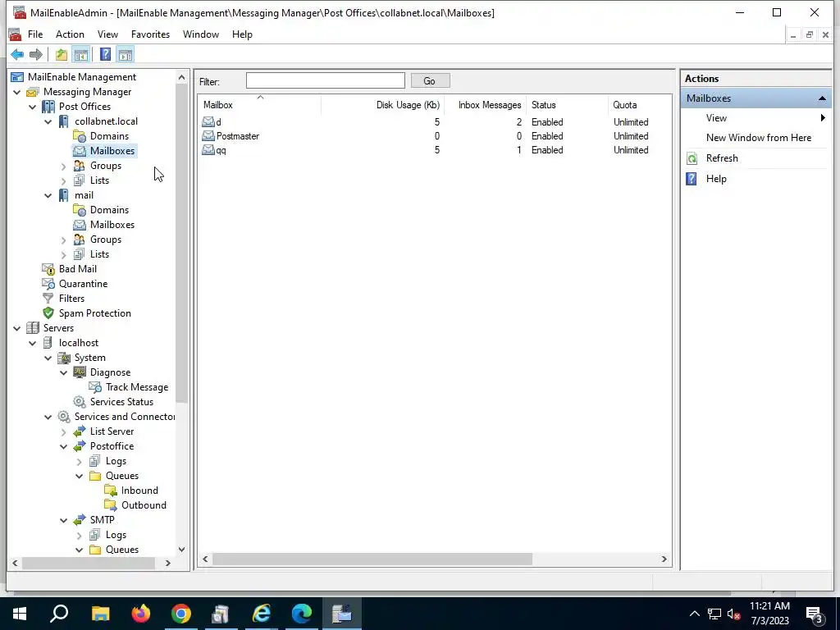Open the Services Status gear icon

[80, 402]
